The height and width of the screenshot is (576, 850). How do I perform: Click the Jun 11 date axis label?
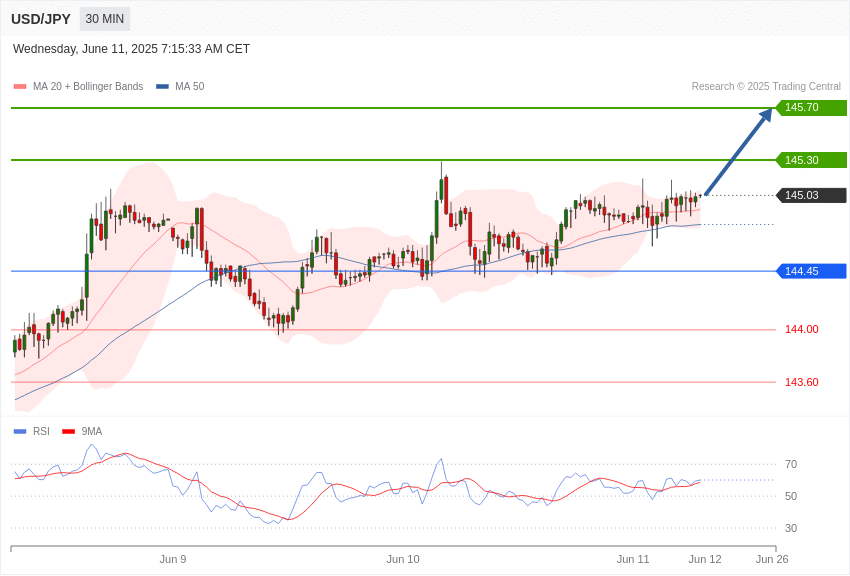[x=633, y=559]
